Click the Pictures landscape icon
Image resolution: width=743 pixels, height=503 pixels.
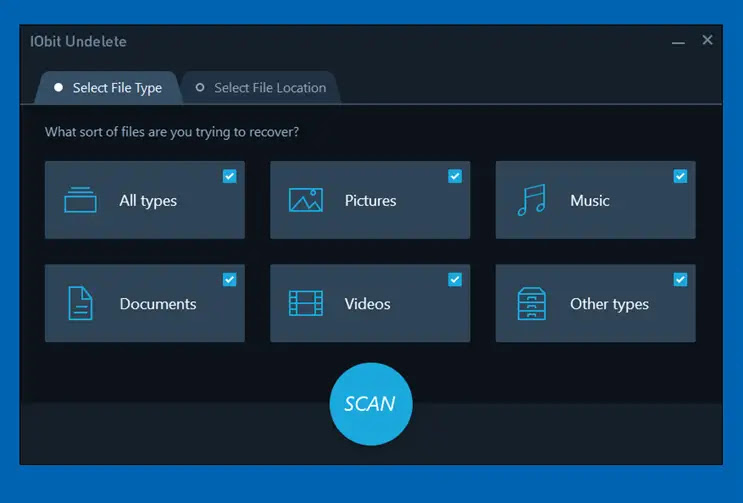306,200
